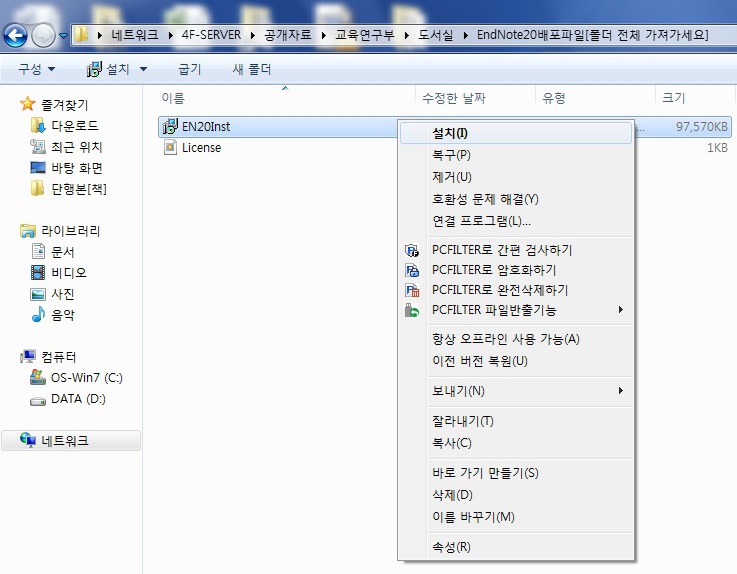
Task: Expand the arrow after 4F-SERVER breadcrumb
Action: tap(253, 35)
